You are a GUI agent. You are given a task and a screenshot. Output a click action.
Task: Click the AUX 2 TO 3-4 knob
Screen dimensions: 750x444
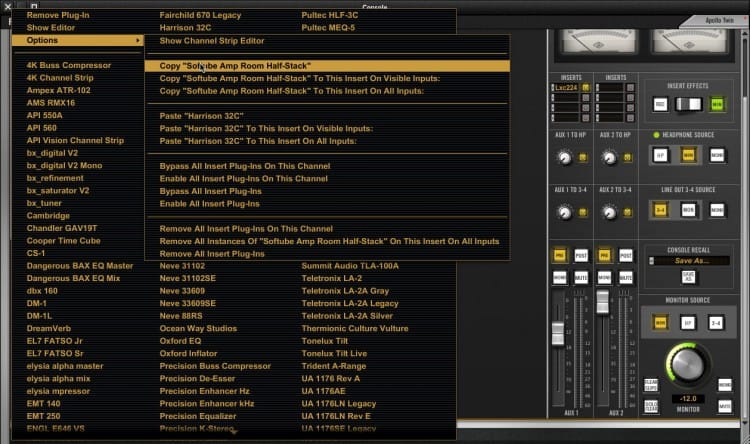coord(609,212)
